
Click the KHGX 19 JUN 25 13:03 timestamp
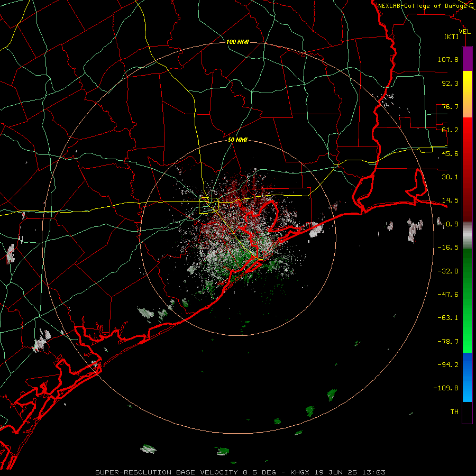click(338, 472)
